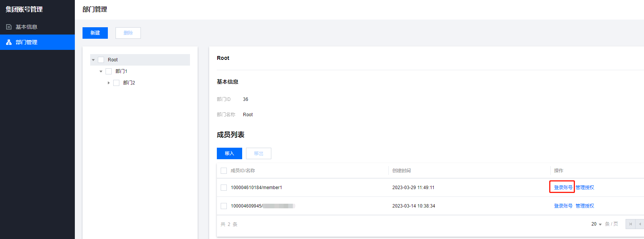Click the blue 新建 button
The width and height of the screenshot is (644, 239).
95,33
